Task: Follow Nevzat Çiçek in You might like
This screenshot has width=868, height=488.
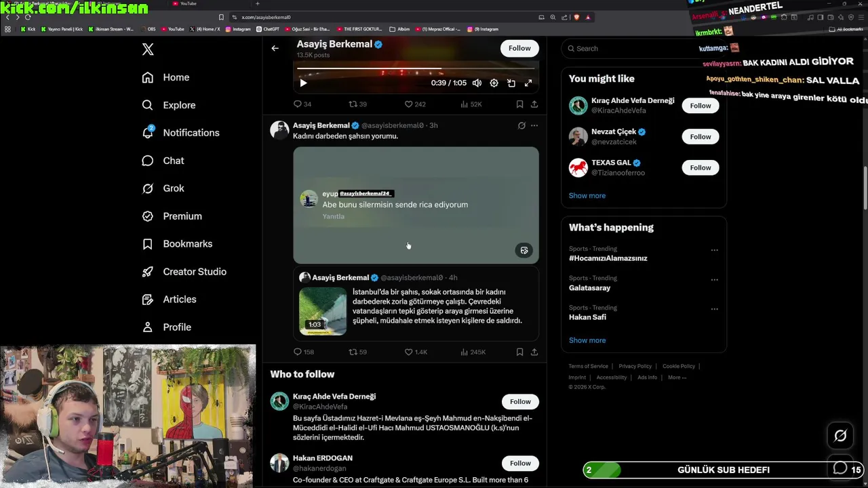Action: click(x=701, y=137)
